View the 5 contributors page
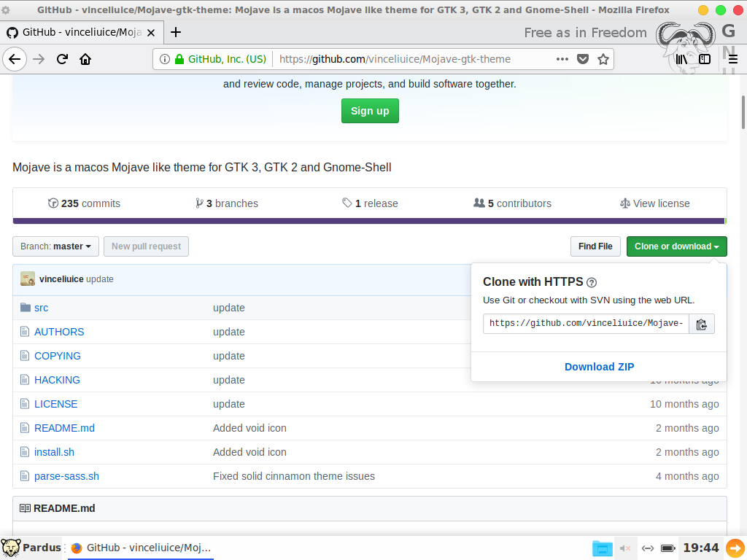 coord(512,203)
